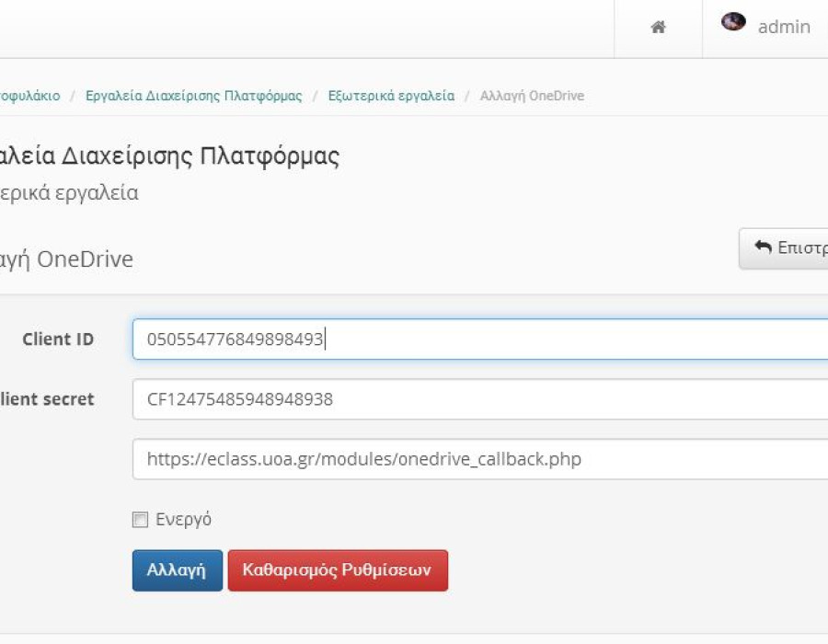Focus the Client ID input field

(480, 339)
